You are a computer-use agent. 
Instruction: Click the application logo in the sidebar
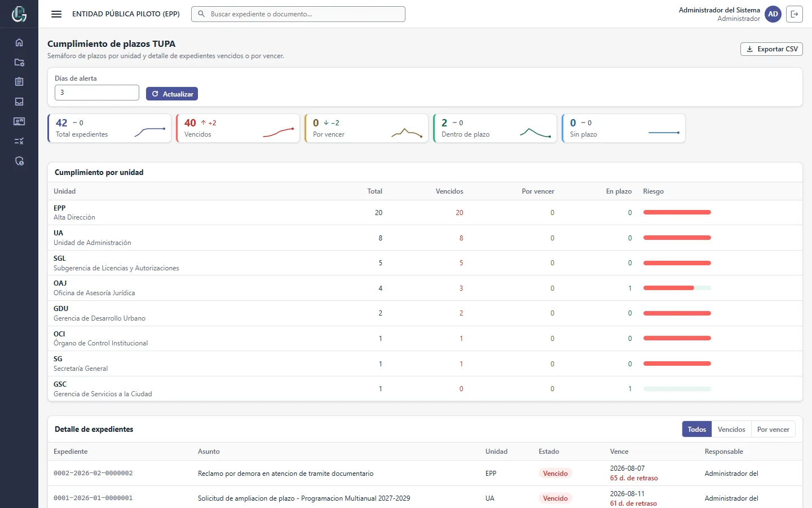[x=19, y=14]
